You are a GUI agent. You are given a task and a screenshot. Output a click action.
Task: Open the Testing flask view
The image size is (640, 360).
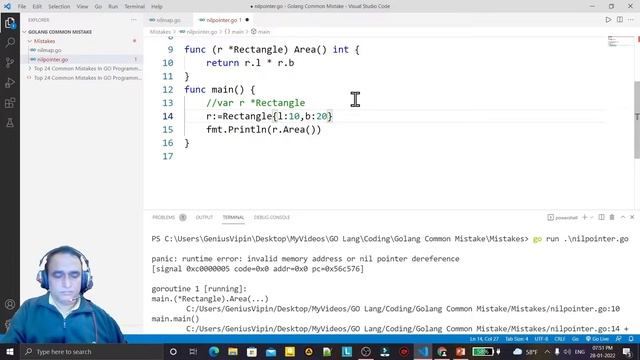tap(10, 122)
